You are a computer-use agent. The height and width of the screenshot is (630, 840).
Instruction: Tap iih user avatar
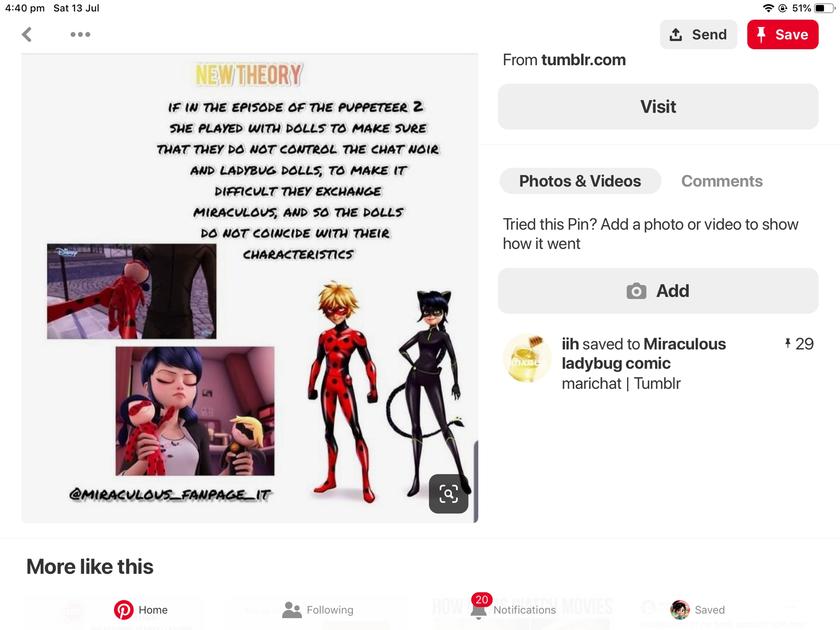click(x=527, y=358)
